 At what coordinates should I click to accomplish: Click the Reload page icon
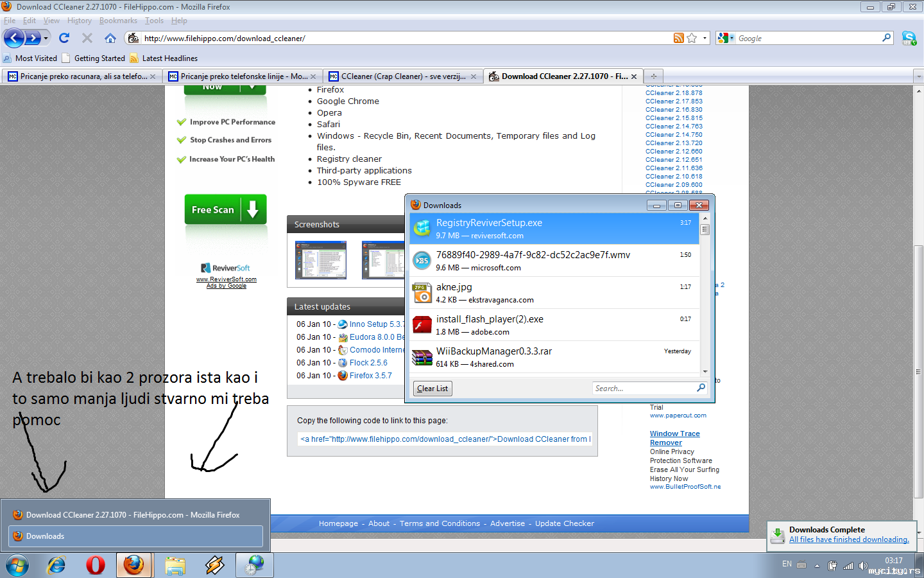pos(64,38)
